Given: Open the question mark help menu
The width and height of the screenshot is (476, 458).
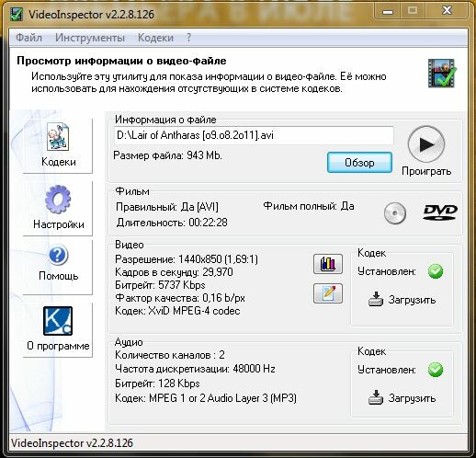Looking at the screenshot, I should coord(188,38).
